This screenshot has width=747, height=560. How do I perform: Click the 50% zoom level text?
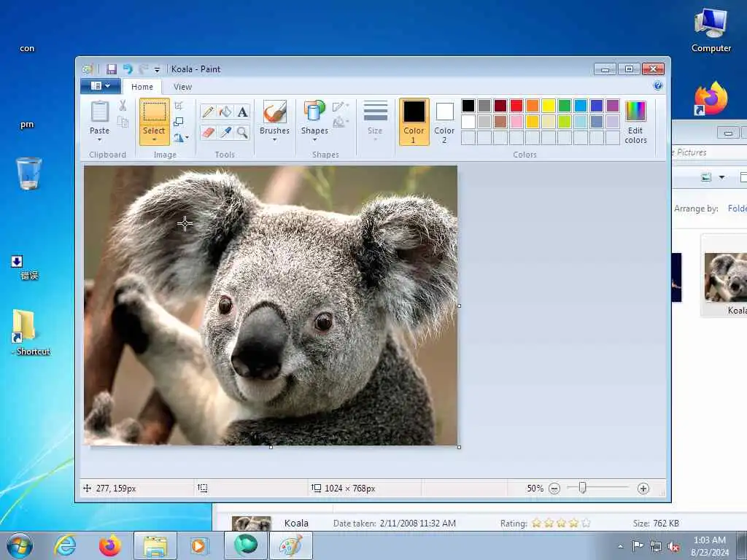tap(535, 489)
